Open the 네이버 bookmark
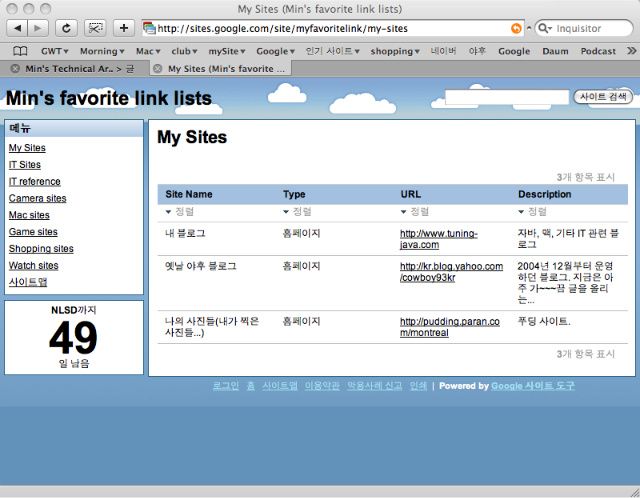The height and width of the screenshot is (498, 640). (x=443, y=51)
